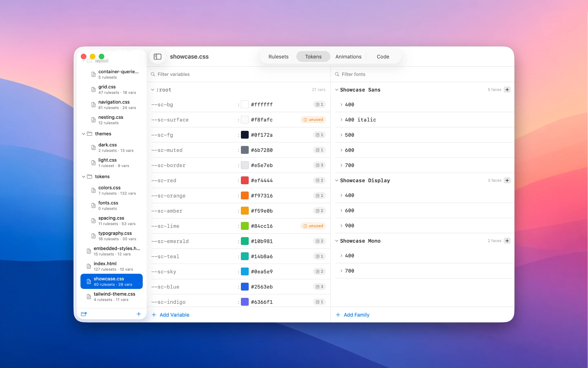
Task: Click the search icon in Filter variables
Action: [153, 74]
